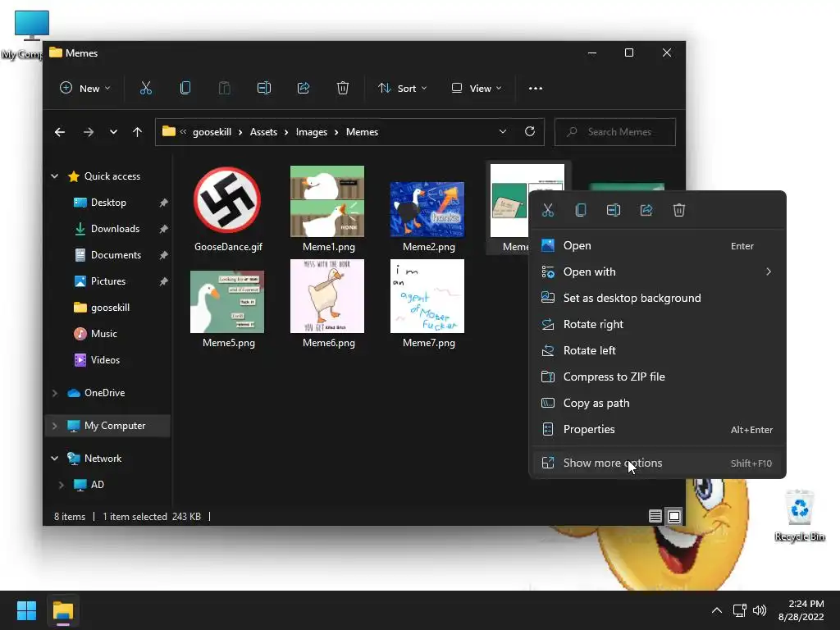840x630 pixels.
Task: Refresh the Memes folder view
Action: click(x=530, y=131)
